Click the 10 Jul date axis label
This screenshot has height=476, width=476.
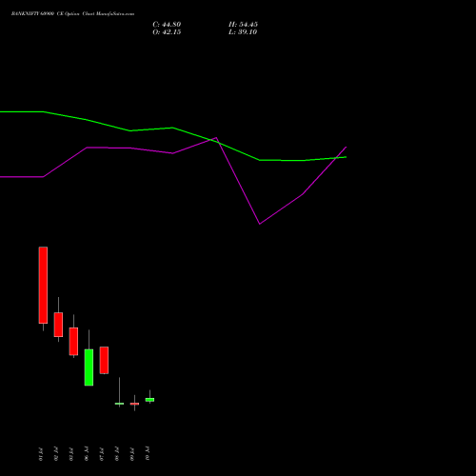click(148, 454)
